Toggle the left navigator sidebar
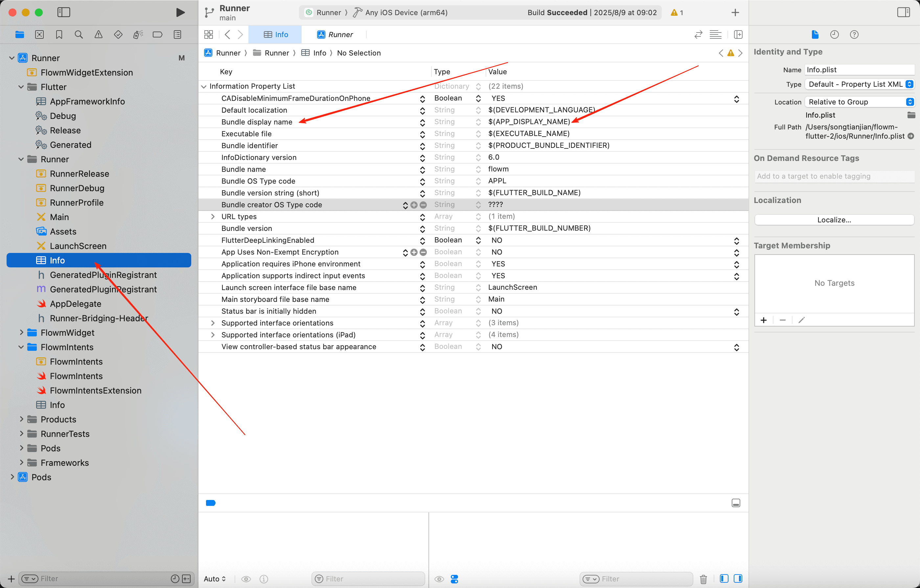This screenshot has height=588, width=920. click(x=64, y=12)
